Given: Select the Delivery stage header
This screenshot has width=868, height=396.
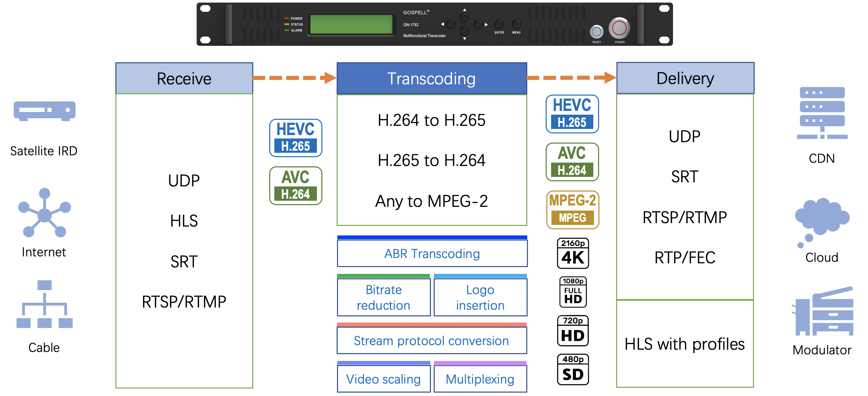Looking at the screenshot, I should 685,78.
